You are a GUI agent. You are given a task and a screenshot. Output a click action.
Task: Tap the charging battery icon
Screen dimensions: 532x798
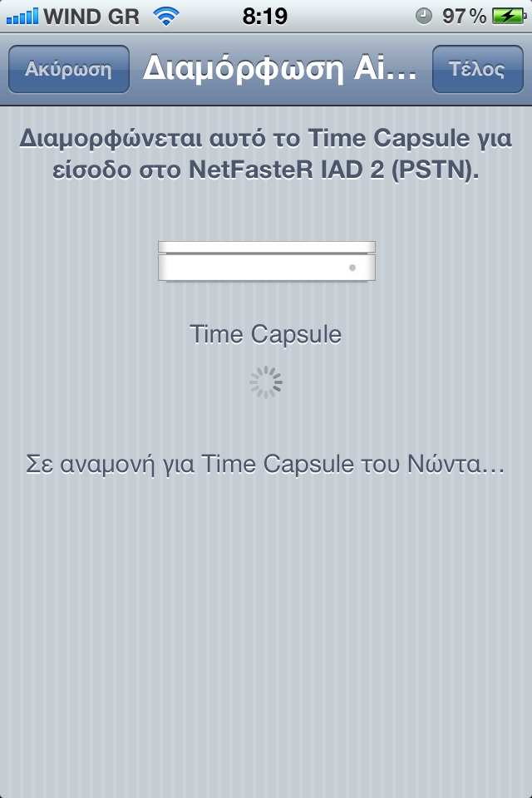coord(509,17)
